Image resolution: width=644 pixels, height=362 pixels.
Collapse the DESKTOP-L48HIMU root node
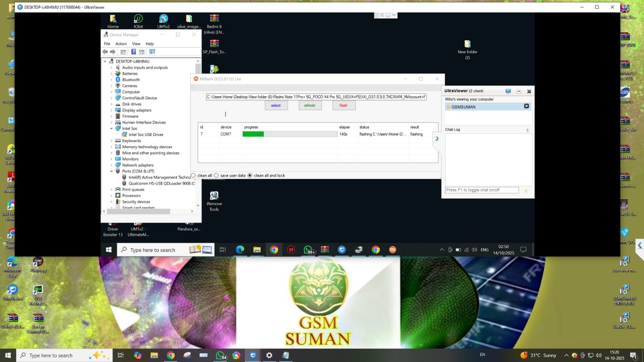click(x=105, y=61)
